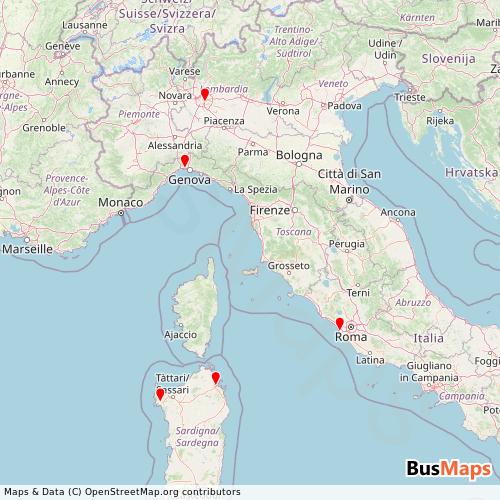
Task: Open the red marker in northeast Sardinia
Action: pyautogui.click(x=216, y=378)
